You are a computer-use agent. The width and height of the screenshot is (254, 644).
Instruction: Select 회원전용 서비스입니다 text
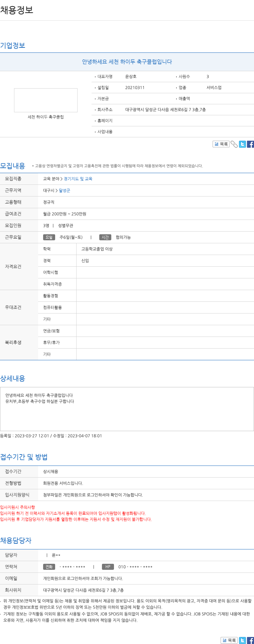pyautogui.click(x=63, y=483)
